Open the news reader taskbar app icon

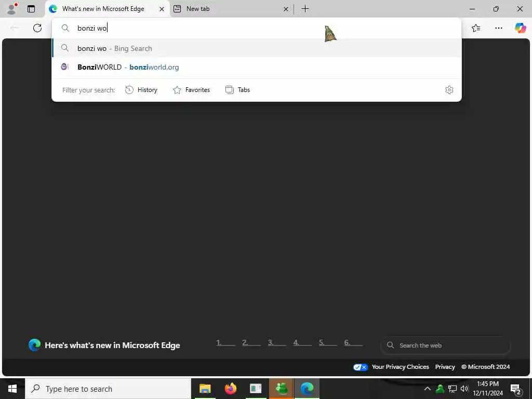point(256,389)
